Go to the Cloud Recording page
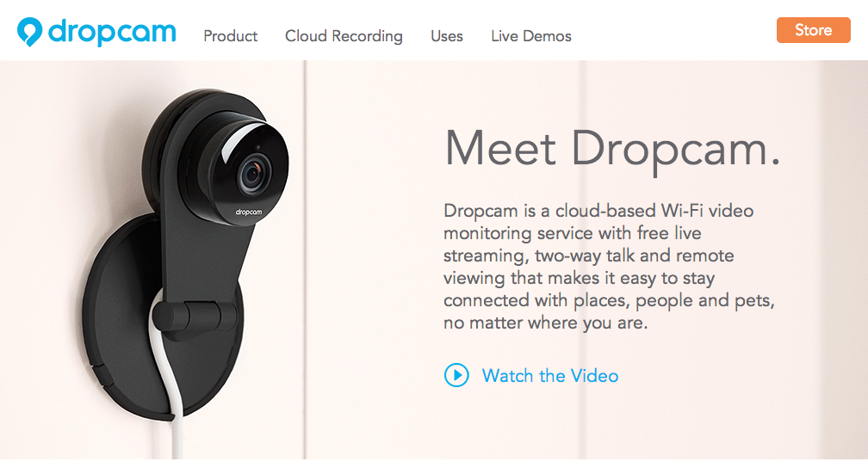868x474 pixels. click(x=344, y=36)
